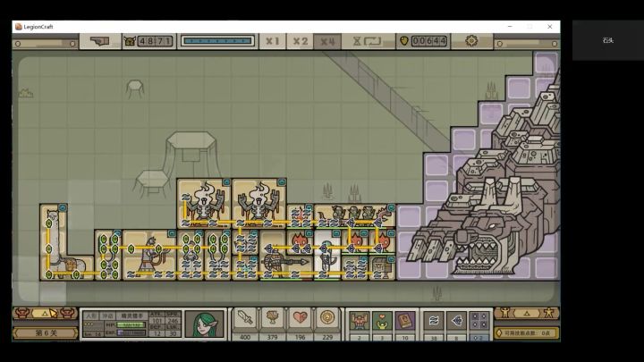Select the goblin trio unit tile

[x=355, y=216]
